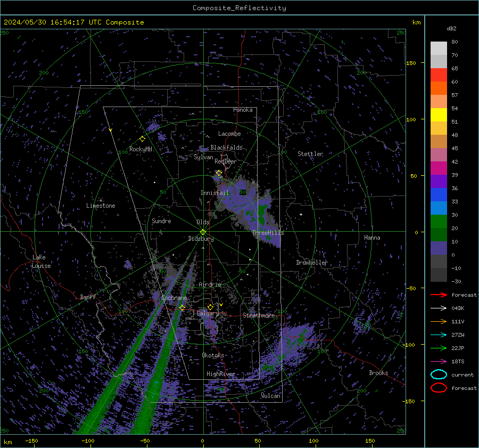This screenshot has width=479, height=448.
Task: Click the Cochrane town label
Action: click(x=174, y=298)
